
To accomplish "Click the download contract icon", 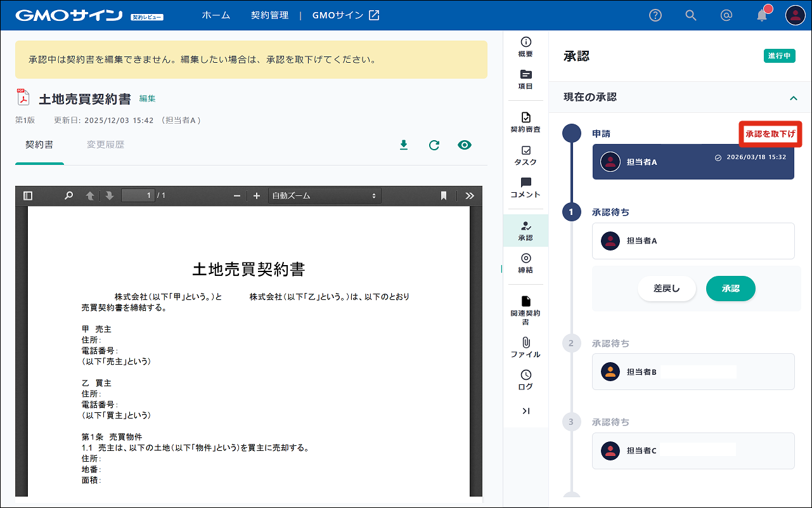I will [x=404, y=145].
